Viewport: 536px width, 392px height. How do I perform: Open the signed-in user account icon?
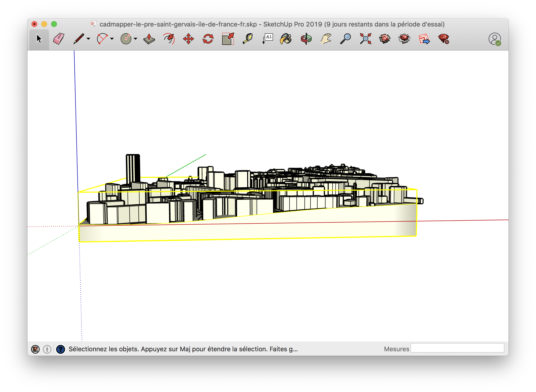[495, 39]
